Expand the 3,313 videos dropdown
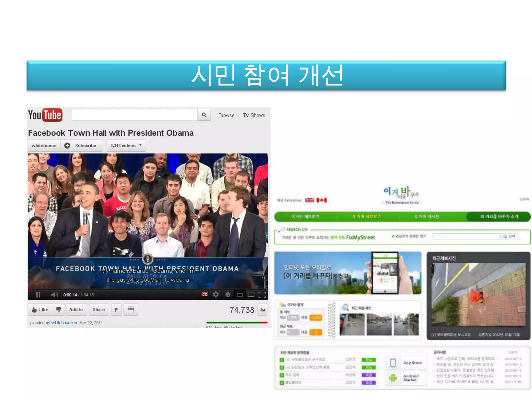The image size is (532, 399). tap(126, 146)
